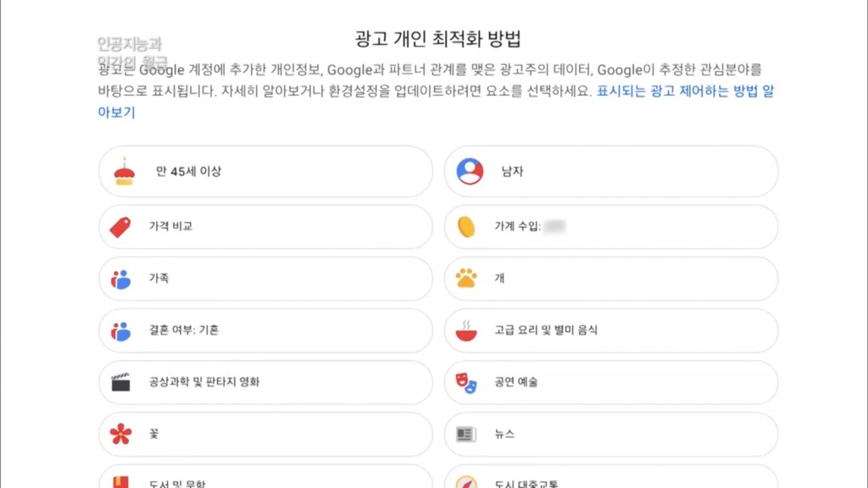This screenshot has width=868, height=488.
Task: Click the yellow coin icon beside 가계 수입
Action: (x=465, y=226)
